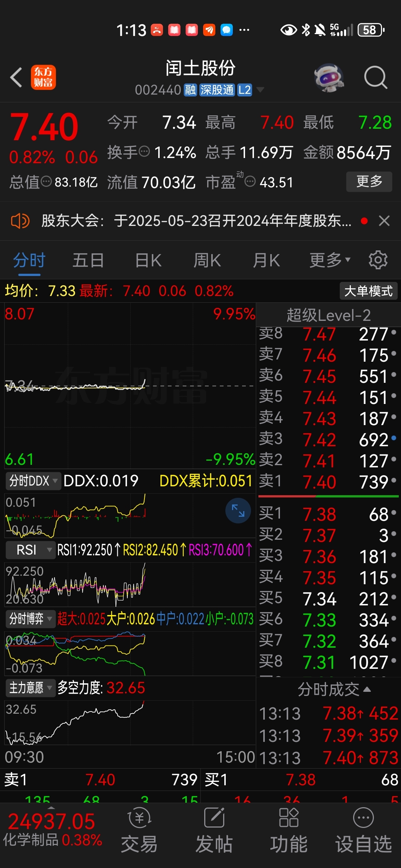Expand chart to fullscreen icon
The height and width of the screenshot is (868, 401).
click(238, 510)
